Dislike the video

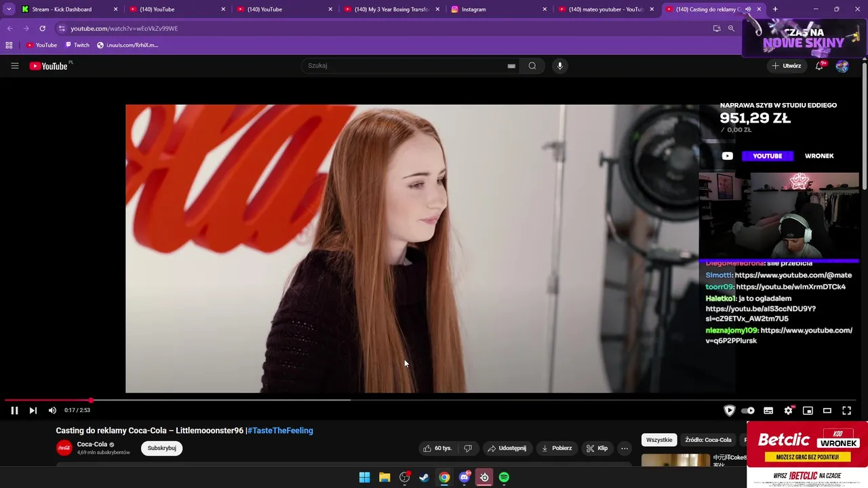tap(467, 448)
